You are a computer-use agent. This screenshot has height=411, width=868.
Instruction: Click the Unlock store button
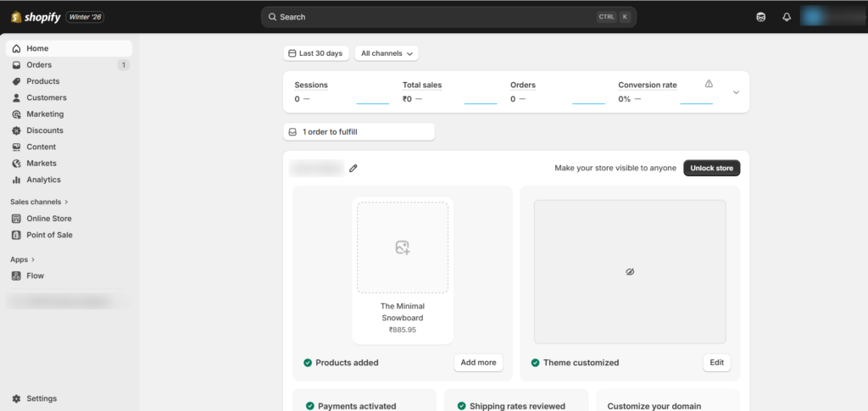[711, 169]
